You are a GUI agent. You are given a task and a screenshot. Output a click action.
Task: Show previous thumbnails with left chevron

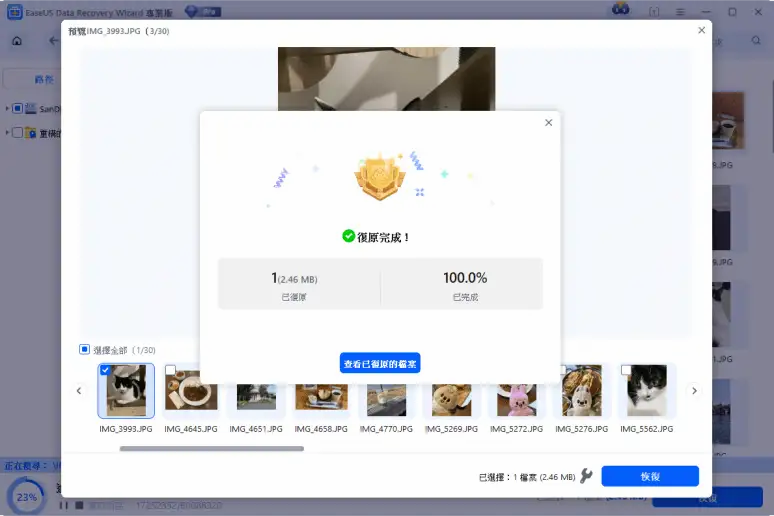[x=79, y=391]
